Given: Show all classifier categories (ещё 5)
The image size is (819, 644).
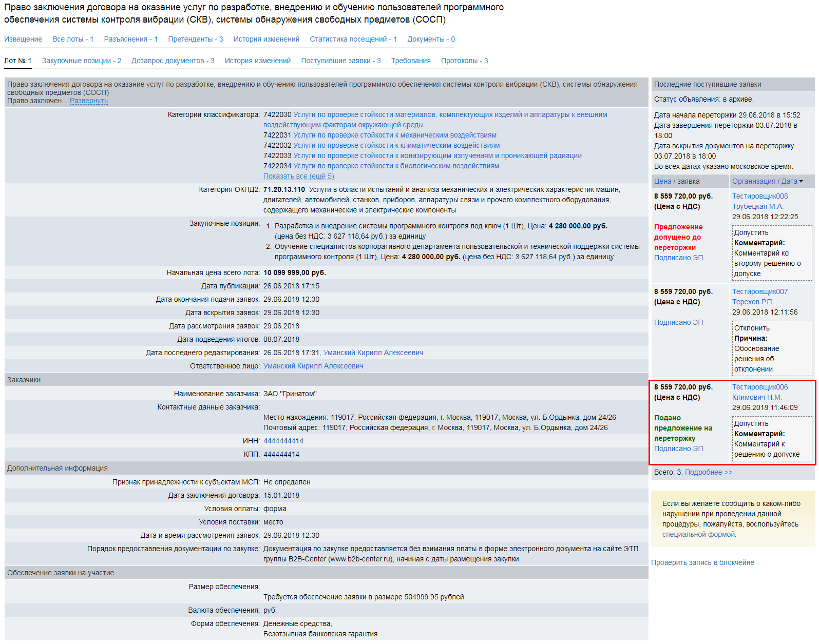Looking at the screenshot, I should (298, 177).
